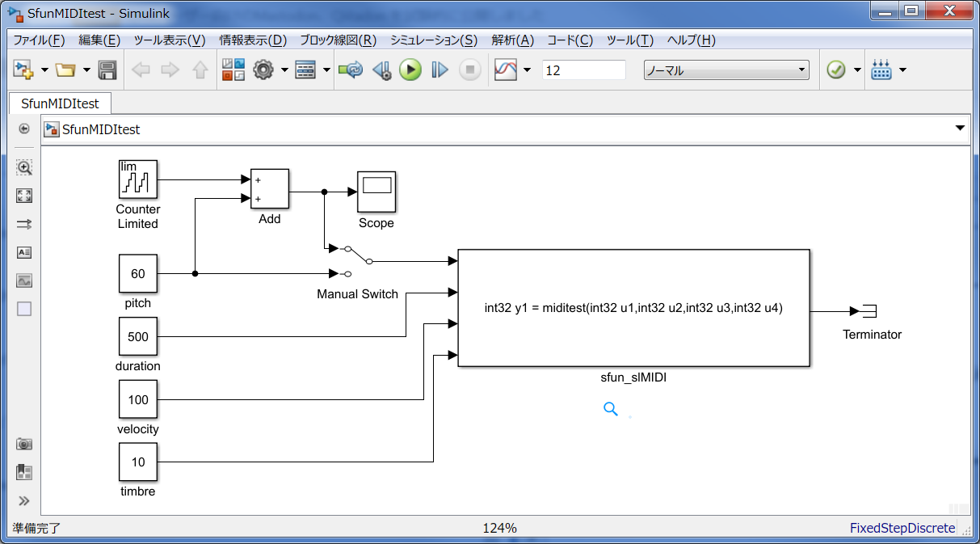
Task: Click the FixedStepDiscrete solver link
Action: pos(902,528)
